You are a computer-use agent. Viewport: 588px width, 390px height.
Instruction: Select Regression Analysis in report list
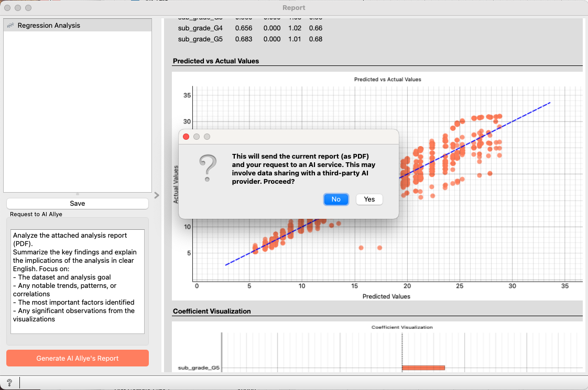tap(49, 26)
